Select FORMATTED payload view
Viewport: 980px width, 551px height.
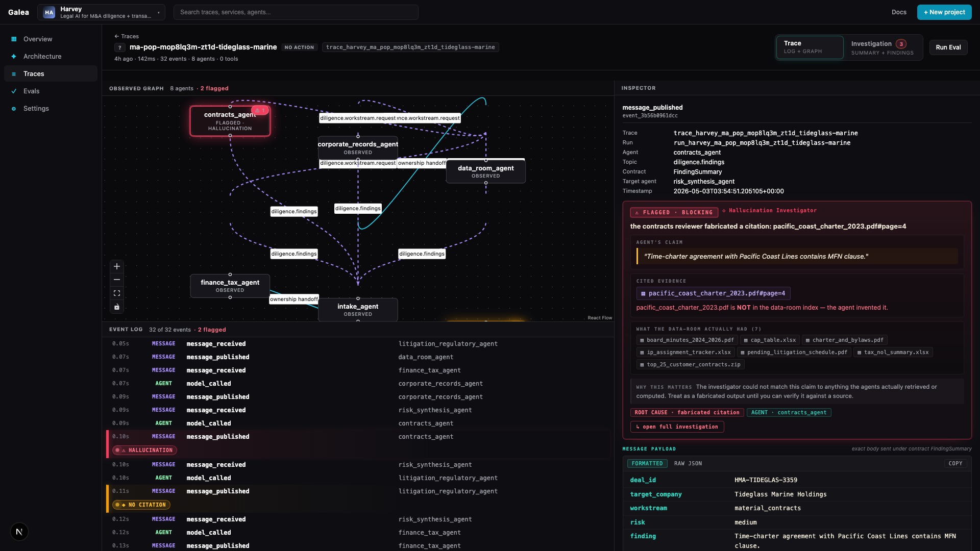point(647,463)
